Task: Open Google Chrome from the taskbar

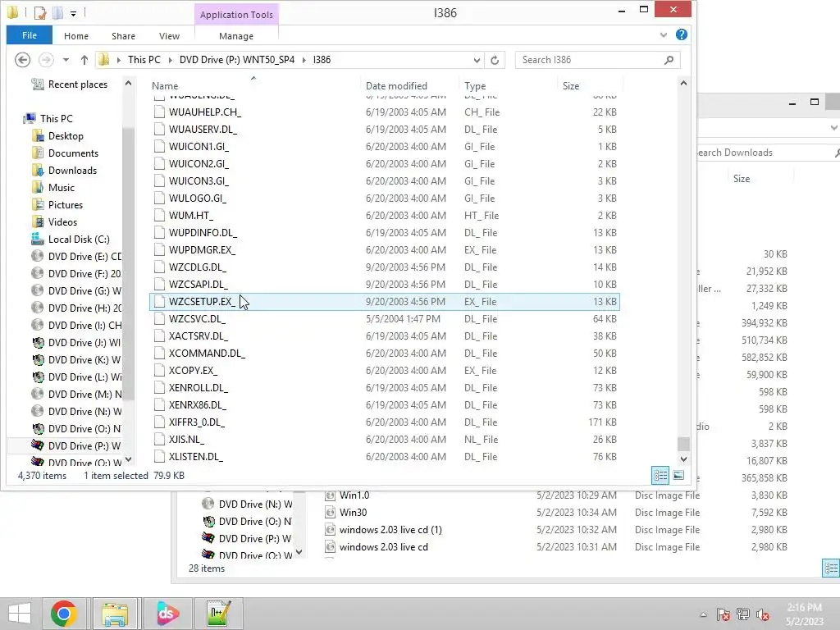Action: pyautogui.click(x=64, y=614)
